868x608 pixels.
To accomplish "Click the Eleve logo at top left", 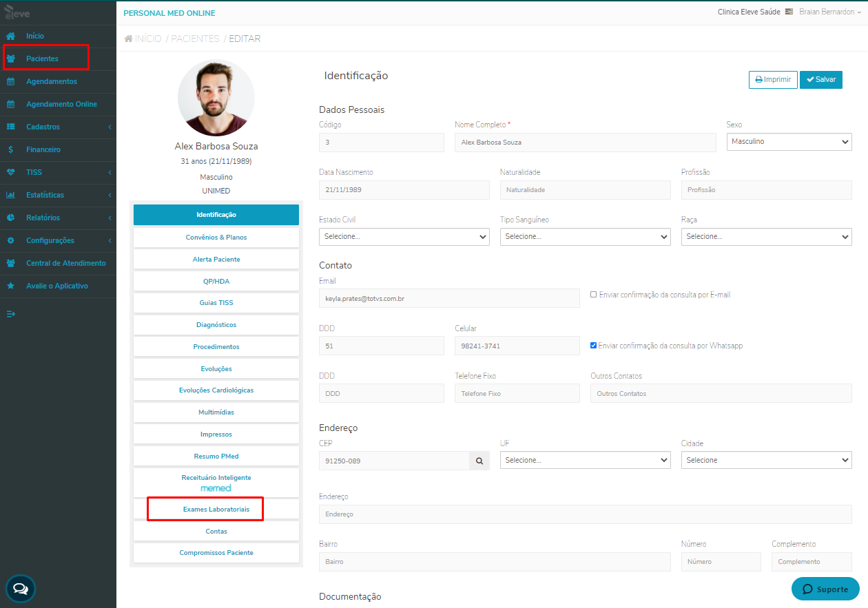I will 18,12.
